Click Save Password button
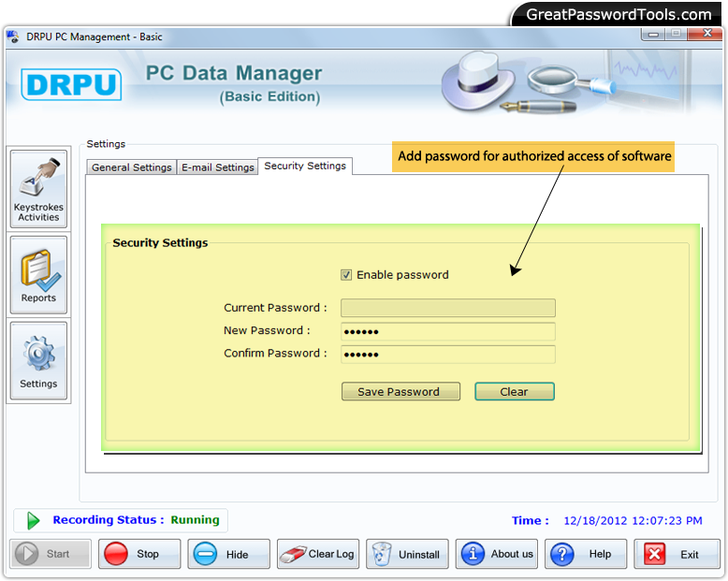 [400, 391]
